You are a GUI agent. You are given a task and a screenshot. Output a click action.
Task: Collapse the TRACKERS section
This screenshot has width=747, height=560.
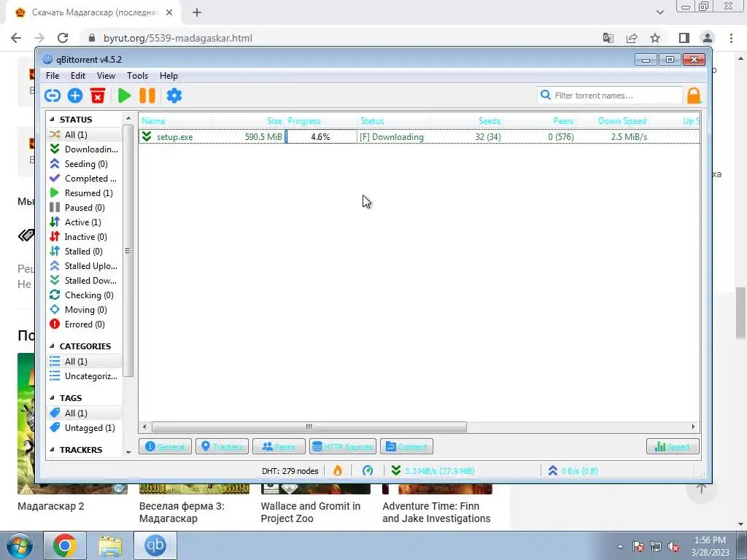[x=52, y=450]
